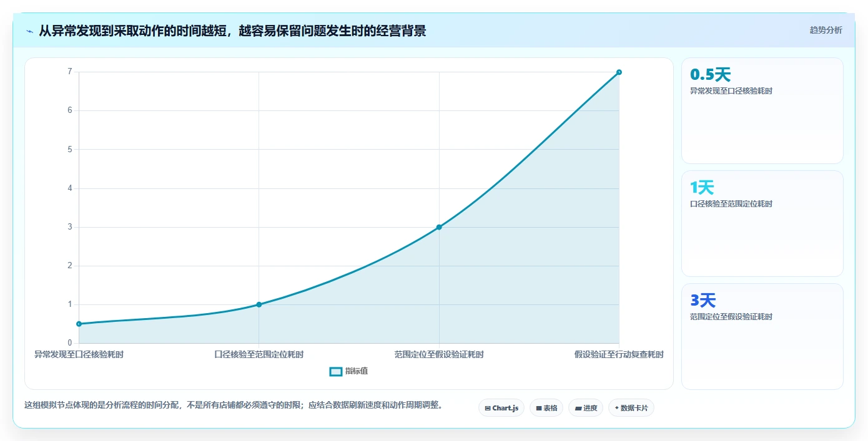The height and width of the screenshot is (441, 868).
Task: Click the 表格 chip
Action: [546, 408]
